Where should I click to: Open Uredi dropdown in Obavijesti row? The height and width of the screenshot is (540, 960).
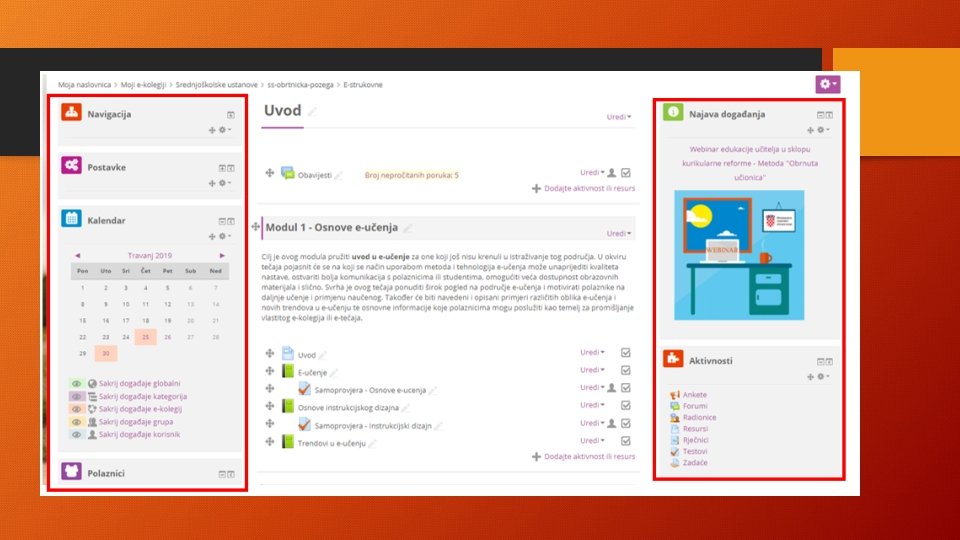click(x=592, y=173)
